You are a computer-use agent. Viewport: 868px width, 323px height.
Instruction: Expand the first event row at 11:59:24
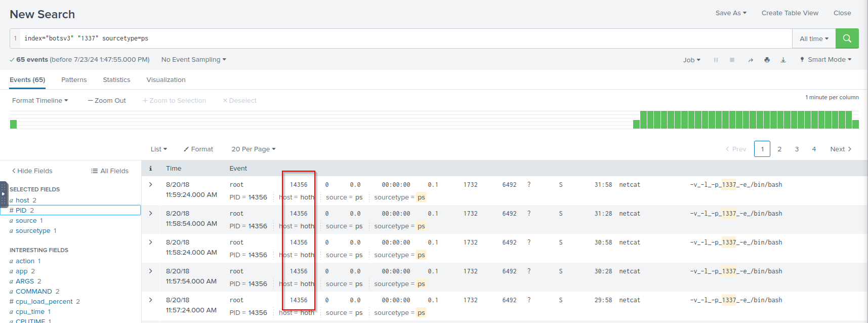click(150, 185)
